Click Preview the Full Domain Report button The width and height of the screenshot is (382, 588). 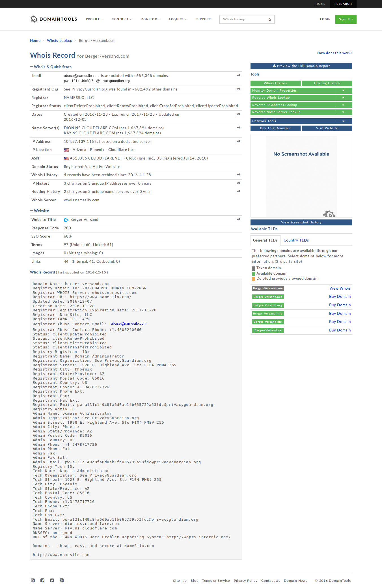point(301,66)
